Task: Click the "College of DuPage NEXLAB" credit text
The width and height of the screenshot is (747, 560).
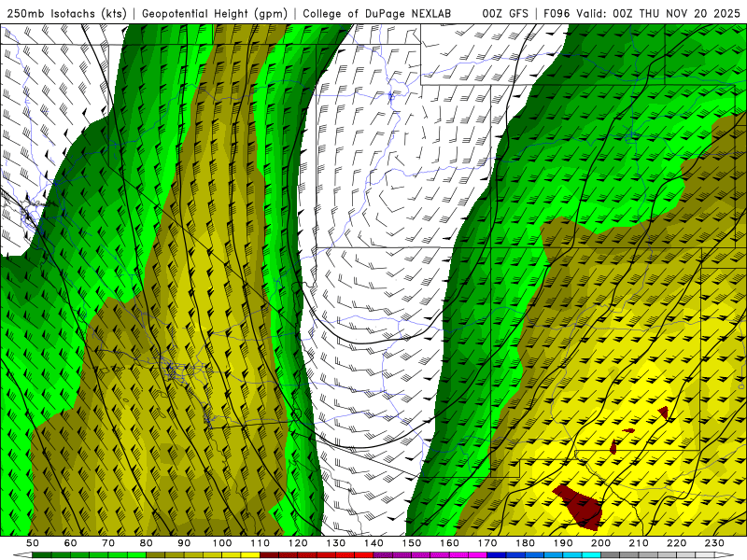Action: [377, 13]
